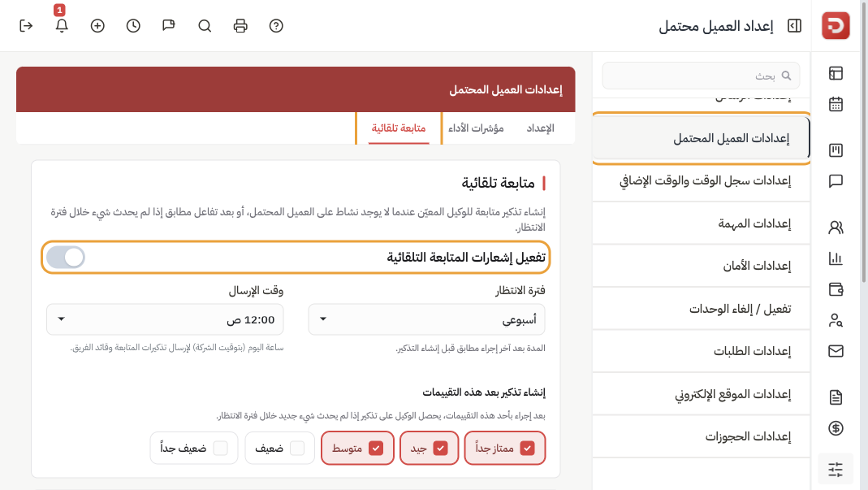The width and height of the screenshot is (868, 490).
Task: Open إعدادات سجل الوقت والوقت الإضافي
Action: [701, 180]
